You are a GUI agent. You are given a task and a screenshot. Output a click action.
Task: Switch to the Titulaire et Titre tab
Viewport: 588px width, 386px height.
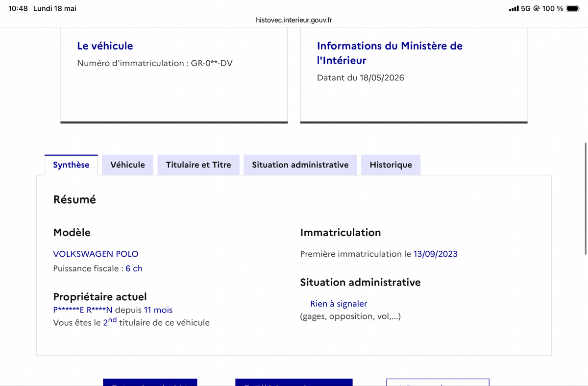click(198, 165)
